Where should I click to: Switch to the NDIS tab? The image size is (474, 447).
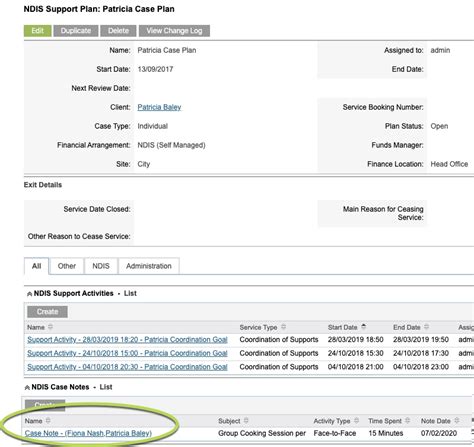pyautogui.click(x=101, y=266)
